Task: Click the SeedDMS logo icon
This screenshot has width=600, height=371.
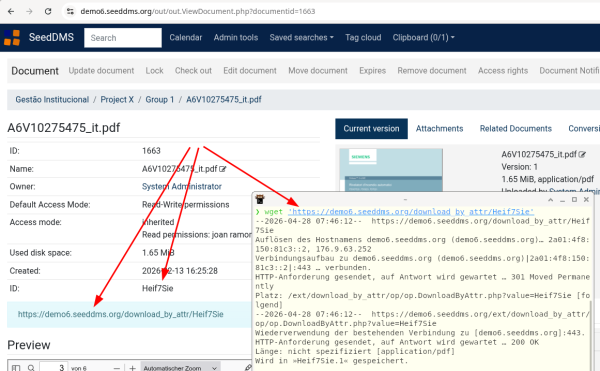Action: click(x=12, y=37)
